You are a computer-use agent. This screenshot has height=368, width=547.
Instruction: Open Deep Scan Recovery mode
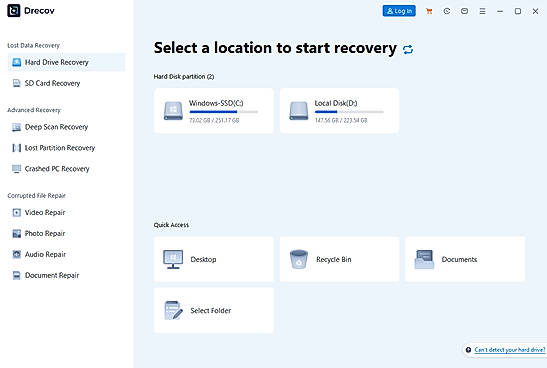pyautogui.click(x=66, y=127)
